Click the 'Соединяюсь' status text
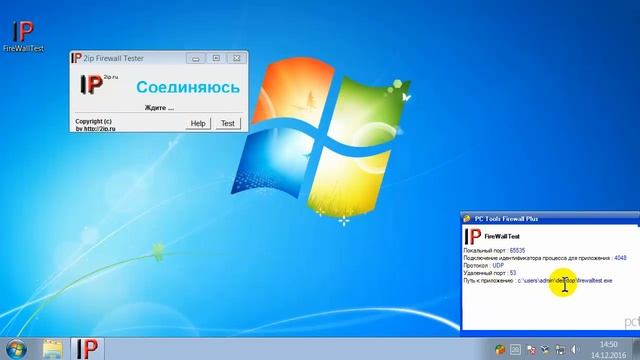This screenshot has height=360, width=640. (x=188, y=87)
